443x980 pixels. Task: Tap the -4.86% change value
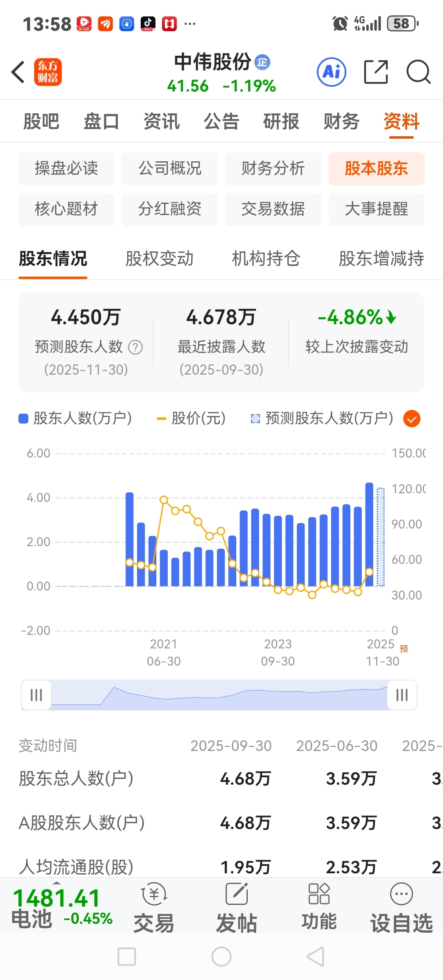tap(357, 317)
